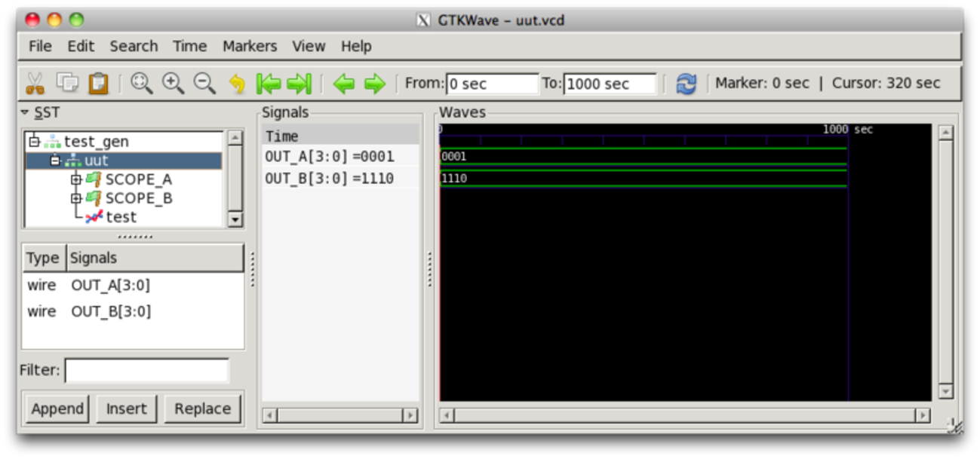Click the Type column header
This screenshot has height=459, width=980.
(x=43, y=258)
